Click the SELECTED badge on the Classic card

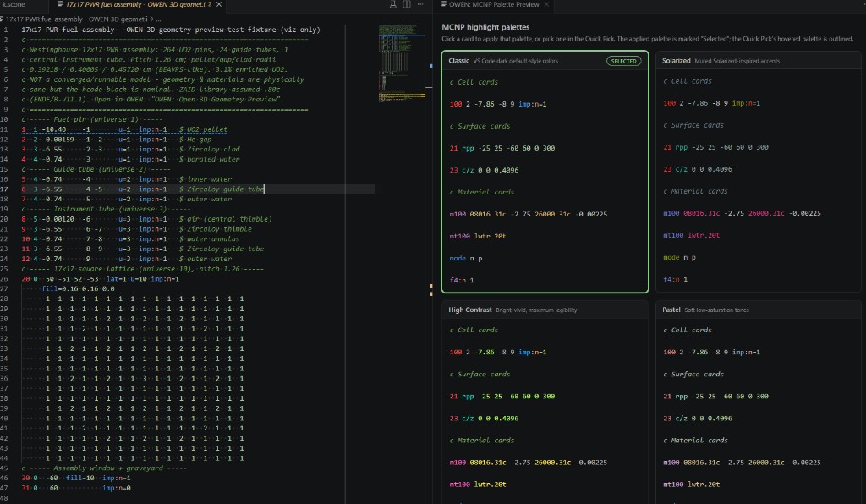pos(623,61)
